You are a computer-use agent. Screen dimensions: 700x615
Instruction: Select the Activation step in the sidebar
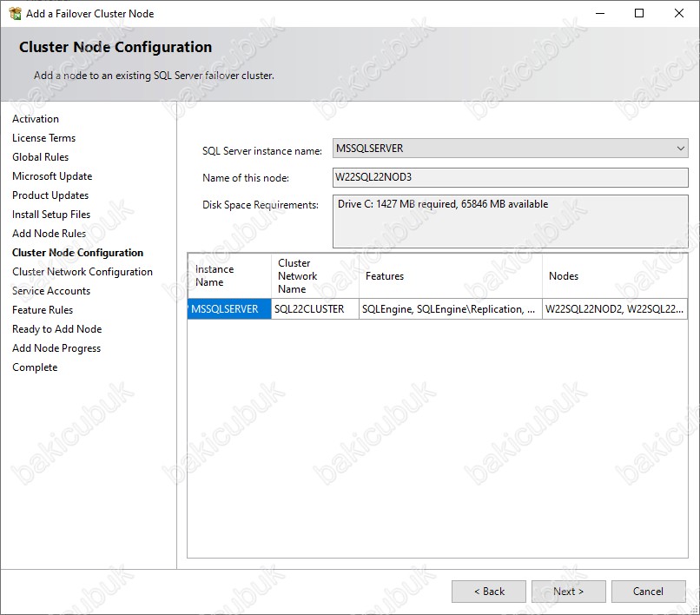click(36, 119)
